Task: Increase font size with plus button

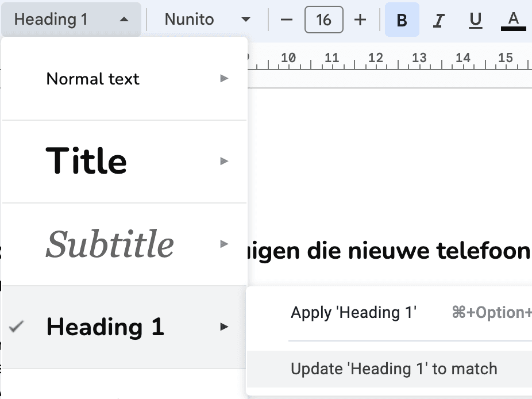Action: point(360,20)
